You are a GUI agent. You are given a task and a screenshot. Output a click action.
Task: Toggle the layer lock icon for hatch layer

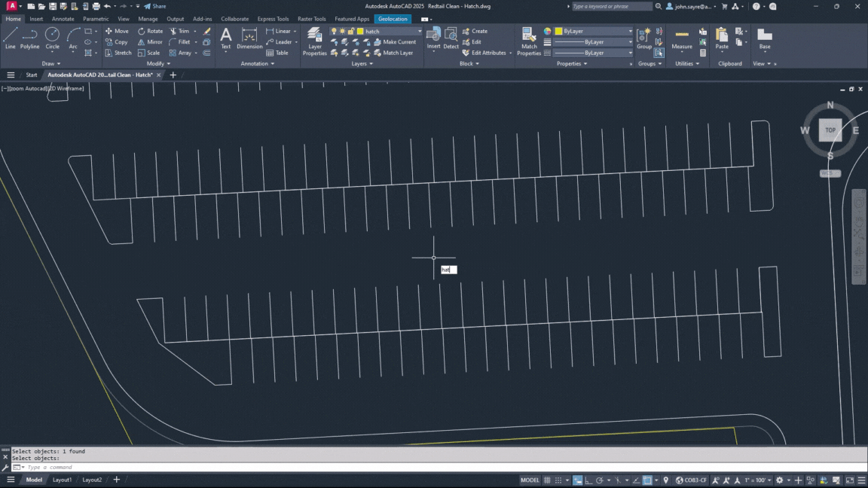(351, 32)
